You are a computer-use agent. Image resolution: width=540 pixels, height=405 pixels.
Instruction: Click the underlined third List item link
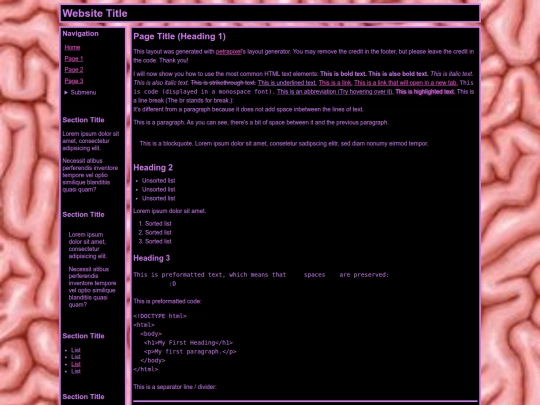pos(76,364)
